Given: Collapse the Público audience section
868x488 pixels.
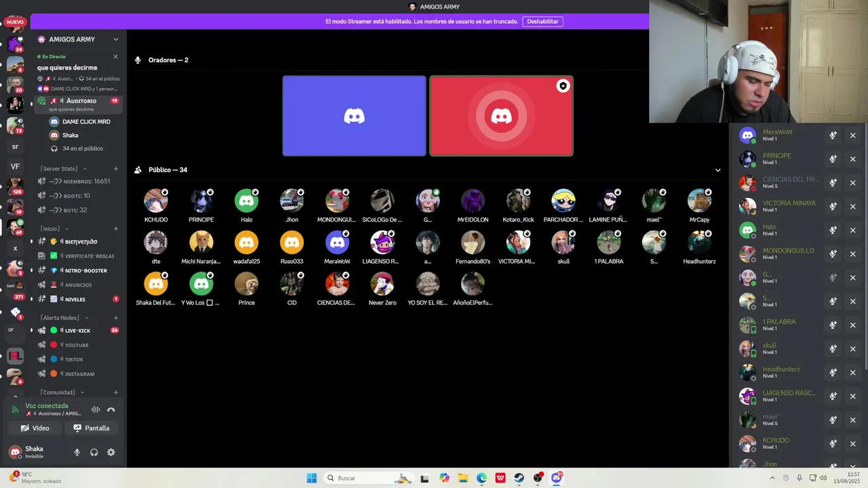Looking at the screenshot, I should [717, 170].
